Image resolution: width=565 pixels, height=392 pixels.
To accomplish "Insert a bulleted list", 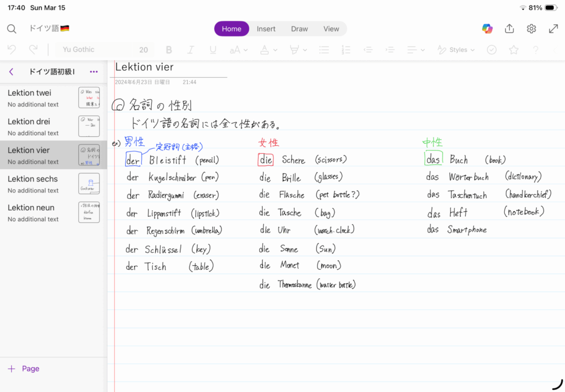I will click(324, 50).
